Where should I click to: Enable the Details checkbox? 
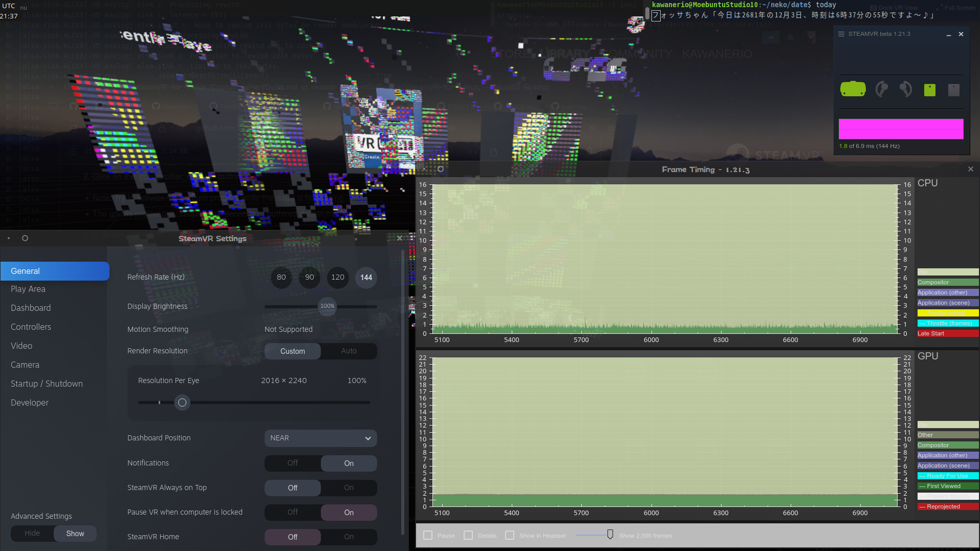coord(468,535)
